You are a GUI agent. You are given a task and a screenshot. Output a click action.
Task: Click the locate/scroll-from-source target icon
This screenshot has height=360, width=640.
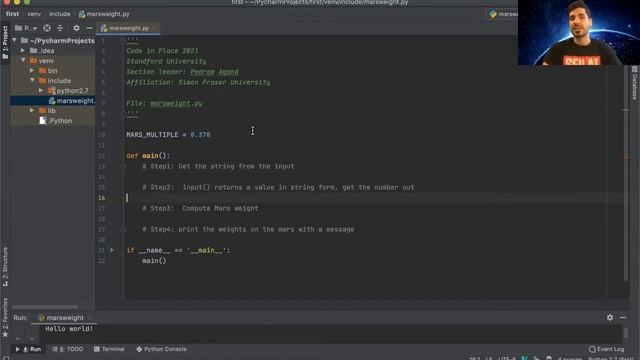click(x=47, y=28)
